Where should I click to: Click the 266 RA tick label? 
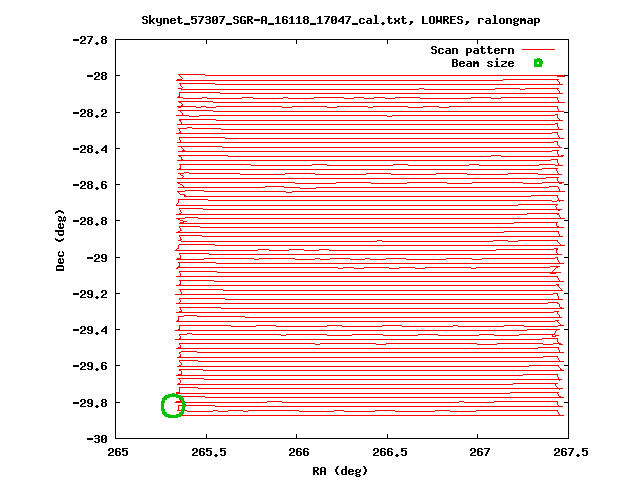[x=299, y=452]
